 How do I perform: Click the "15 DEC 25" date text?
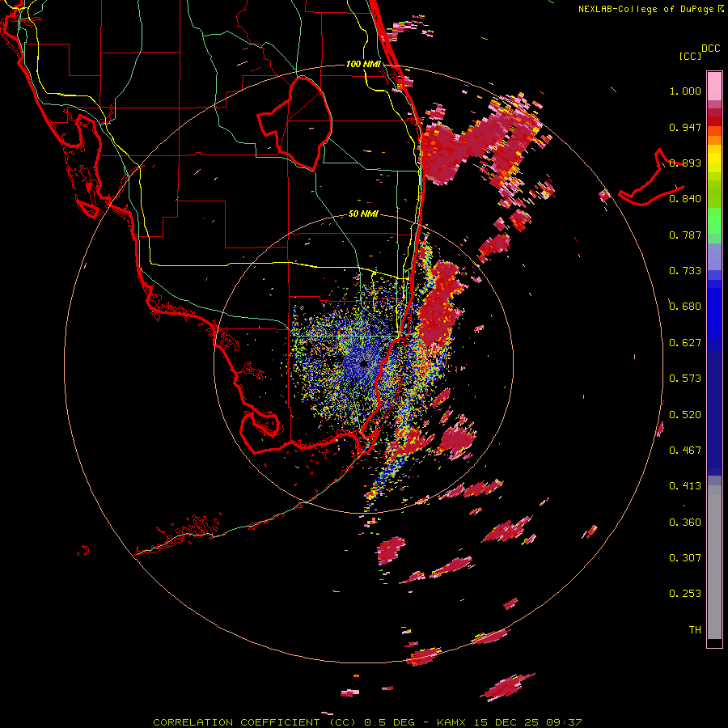506,722
